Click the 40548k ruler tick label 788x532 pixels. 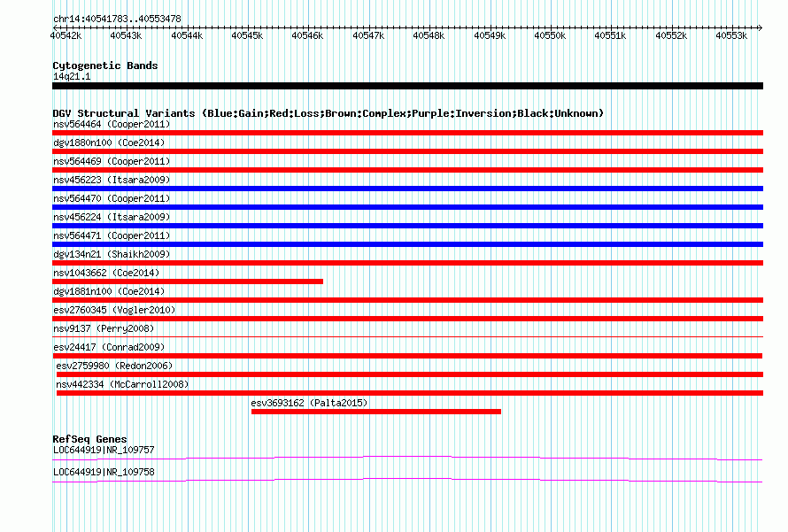[429, 35]
